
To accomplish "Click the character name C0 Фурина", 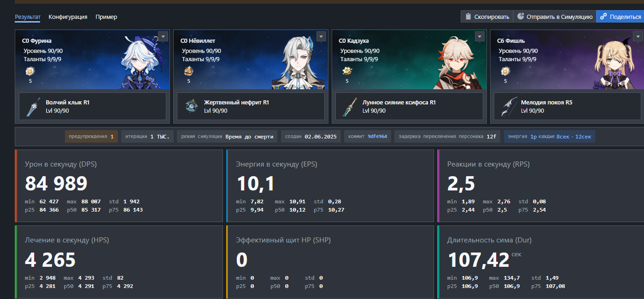I will (x=37, y=41).
